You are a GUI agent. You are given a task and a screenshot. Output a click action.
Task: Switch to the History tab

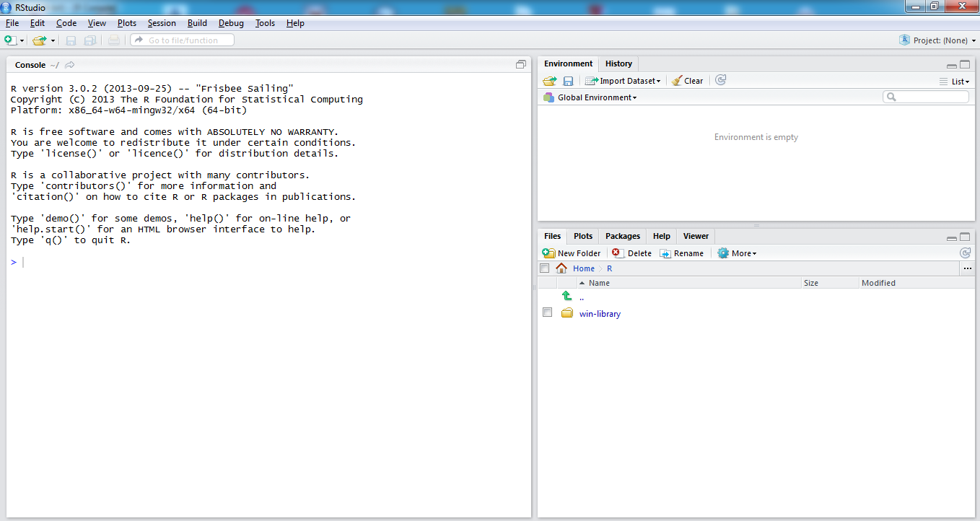618,64
